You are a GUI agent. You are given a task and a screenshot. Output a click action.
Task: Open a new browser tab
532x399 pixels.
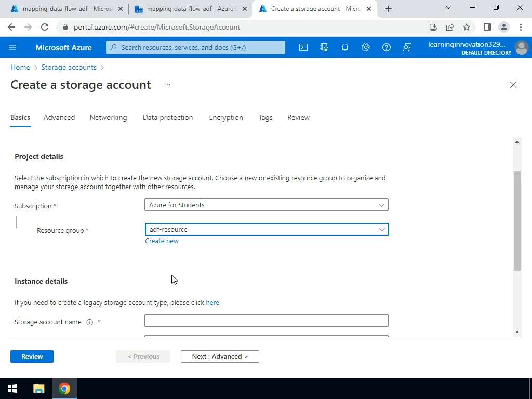(389, 9)
